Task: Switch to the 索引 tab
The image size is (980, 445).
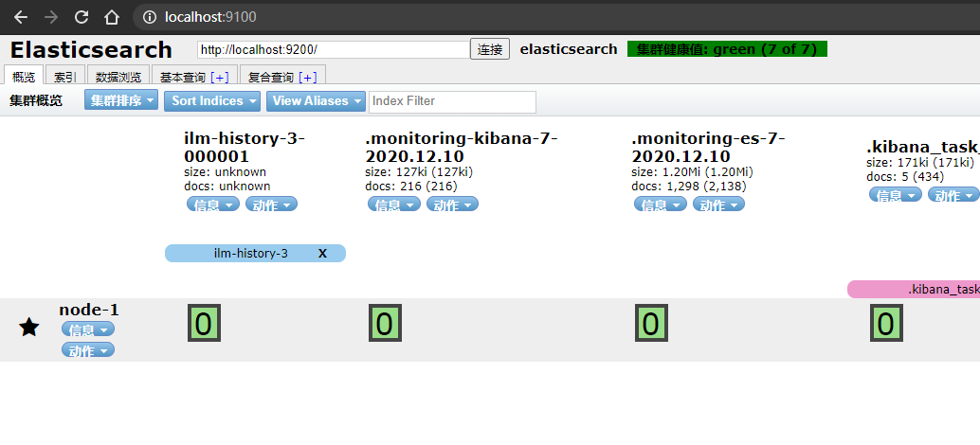Action: pyautogui.click(x=65, y=76)
